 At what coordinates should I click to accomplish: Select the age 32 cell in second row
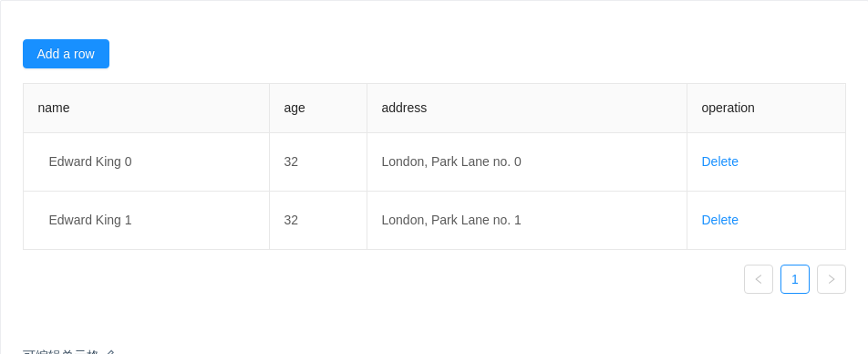(x=318, y=220)
